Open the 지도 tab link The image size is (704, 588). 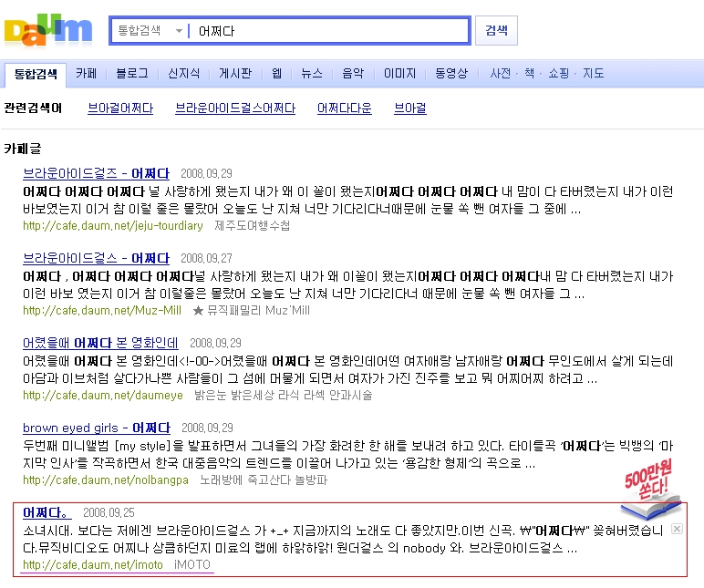(x=593, y=73)
